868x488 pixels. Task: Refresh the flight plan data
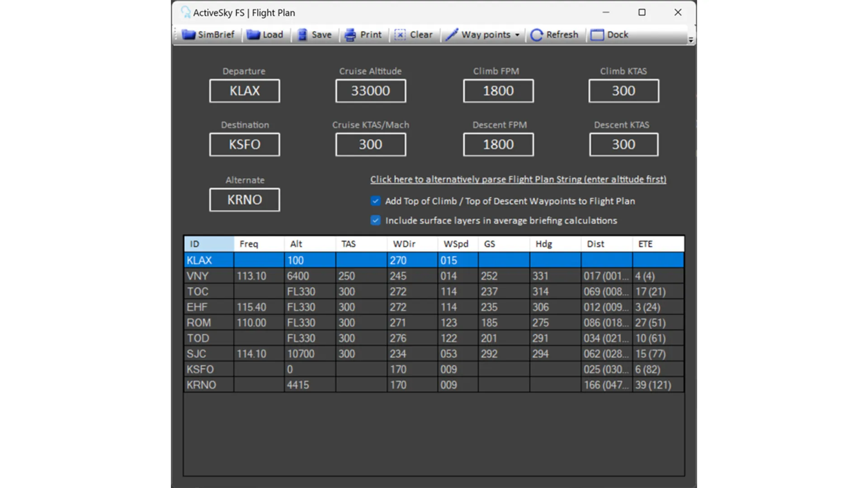click(x=555, y=35)
